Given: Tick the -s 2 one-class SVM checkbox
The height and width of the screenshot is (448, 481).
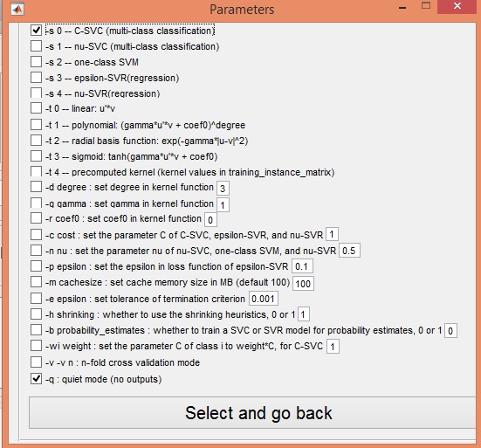Looking at the screenshot, I should (36, 61).
